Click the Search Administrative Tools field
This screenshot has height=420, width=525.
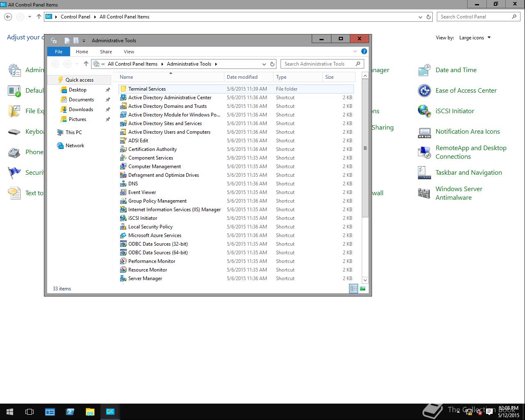(322, 64)
